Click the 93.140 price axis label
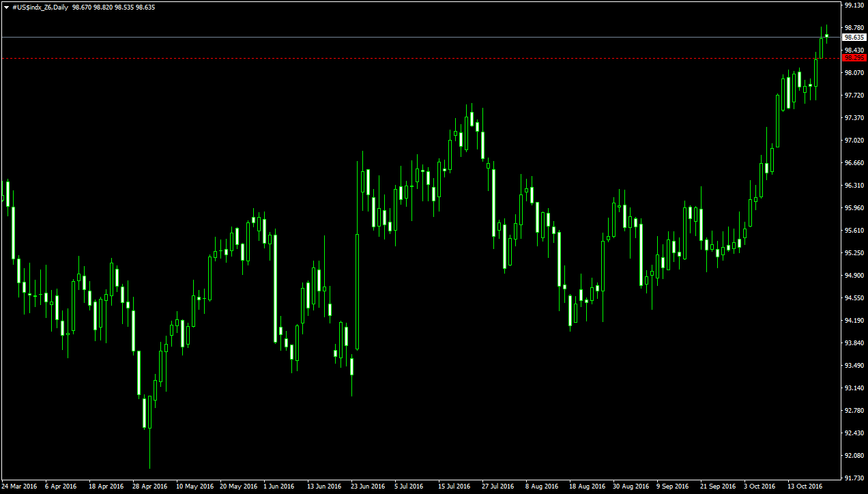The width and height of the screenshot is (868, 494). click(x=853, y=388)
